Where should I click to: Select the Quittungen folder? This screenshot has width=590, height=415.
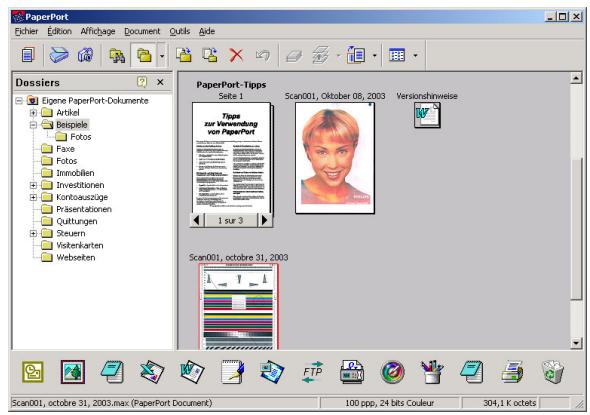pyautogui.click(x=76, y=221)
